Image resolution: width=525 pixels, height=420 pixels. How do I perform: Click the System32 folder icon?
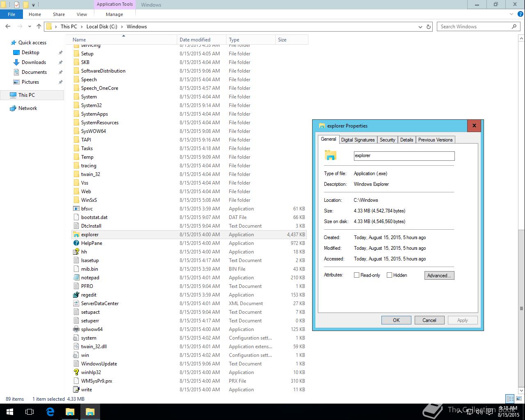(x=76, y=105)
